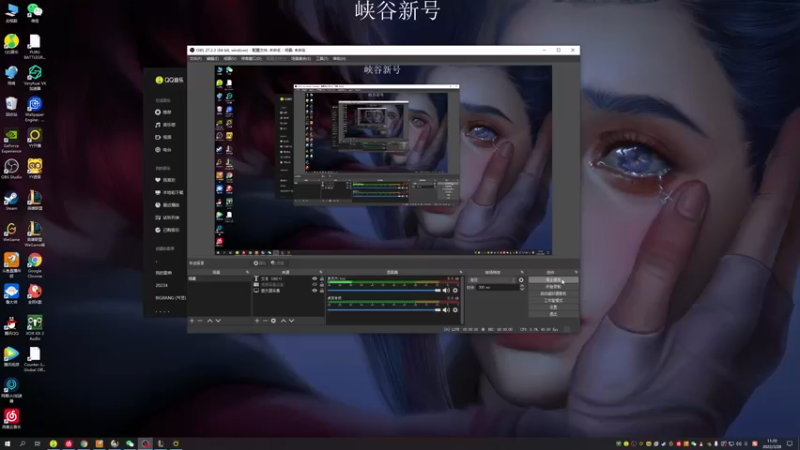Click the 麦克风/Aux volume slider
This screenshot has height=450, width=800.
click(384, 290)
